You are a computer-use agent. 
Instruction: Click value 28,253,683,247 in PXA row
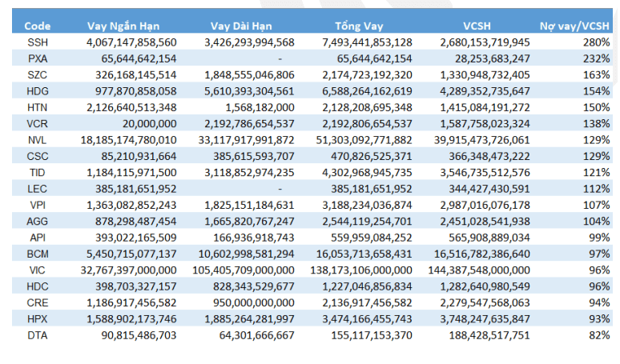(x=493, y=59)
